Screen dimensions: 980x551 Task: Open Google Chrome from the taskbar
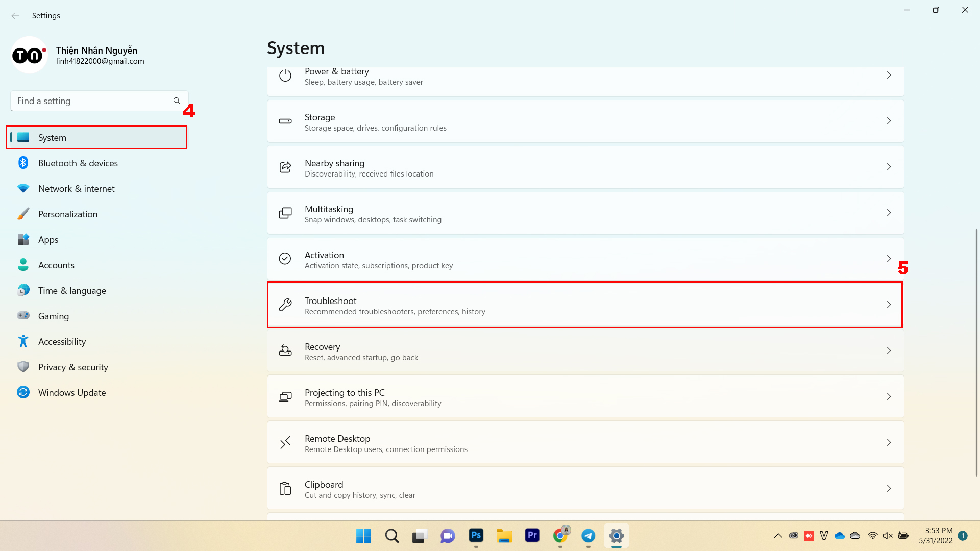point(560,536)
